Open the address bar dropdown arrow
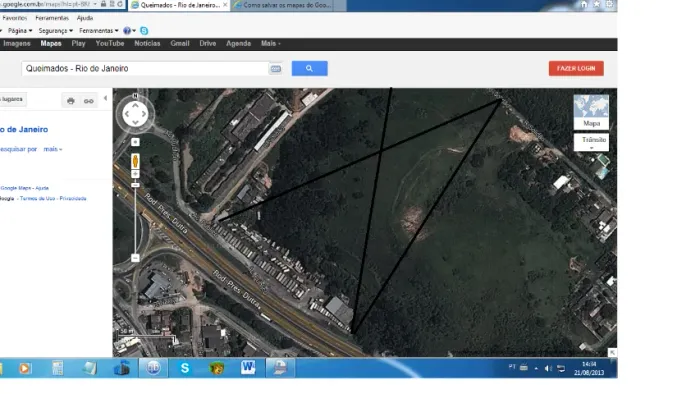This screenshot has height=394, width=700. (95, 4)
